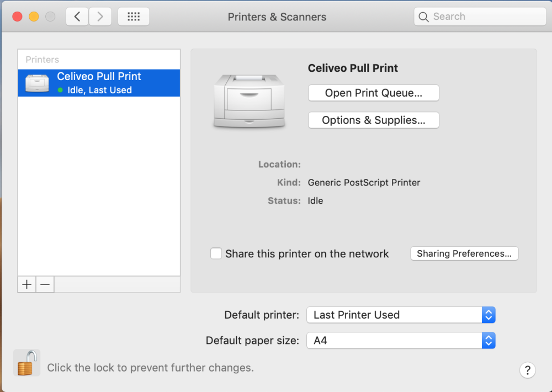Click the lock icon to prevent changes
Image resolution: width=552 pixels, height=392 pixels.
(x=26, y=363)
